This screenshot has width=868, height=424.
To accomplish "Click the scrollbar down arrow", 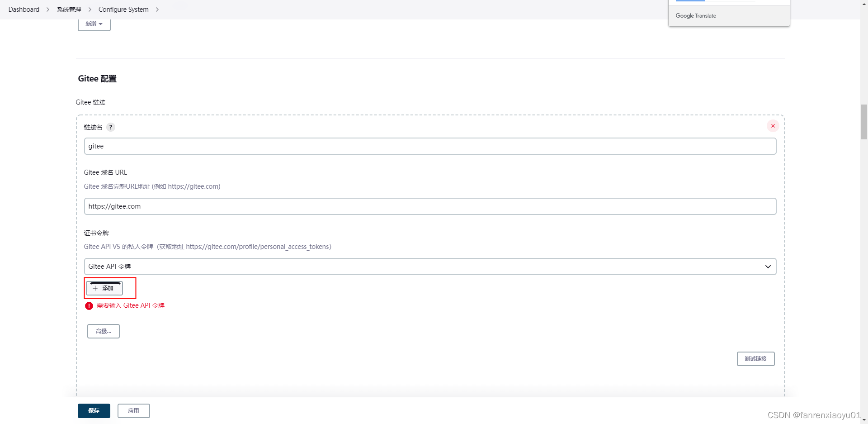I will pyautogui.click(x=864, y=420).
